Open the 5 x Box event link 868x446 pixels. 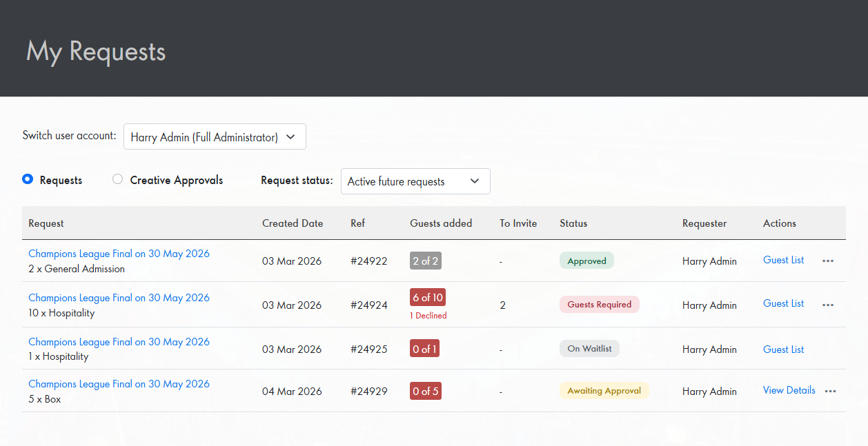[119, 384]
